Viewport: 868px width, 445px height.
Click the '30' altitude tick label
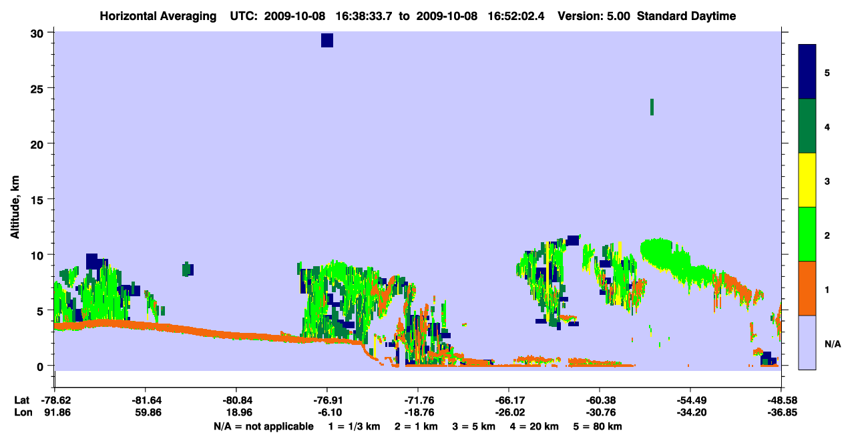tap(39, 33)
